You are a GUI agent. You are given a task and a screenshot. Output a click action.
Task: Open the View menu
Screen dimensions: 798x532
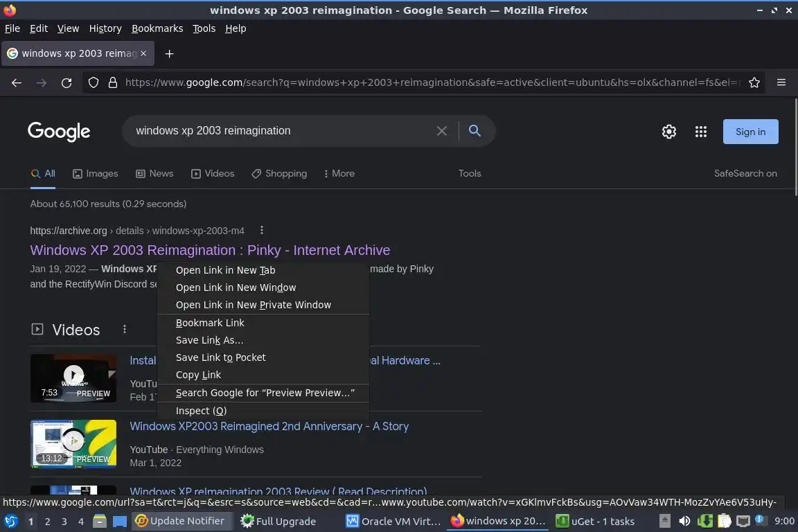(x=68, y=28)
